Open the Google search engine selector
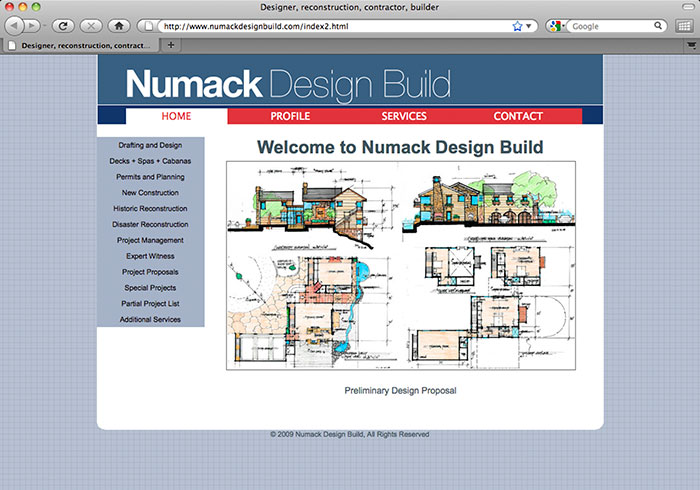This screenshot has width=700, height=490. (x=556, y=26)
